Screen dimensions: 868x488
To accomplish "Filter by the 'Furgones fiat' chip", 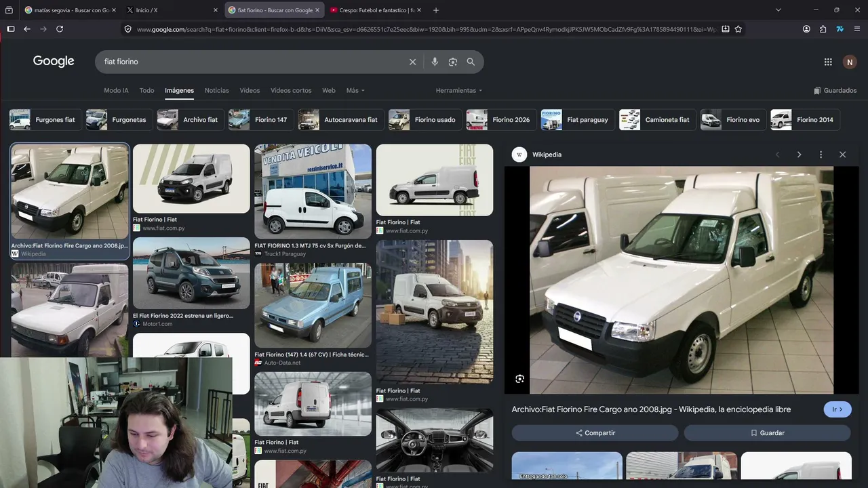I will point(45,120).
